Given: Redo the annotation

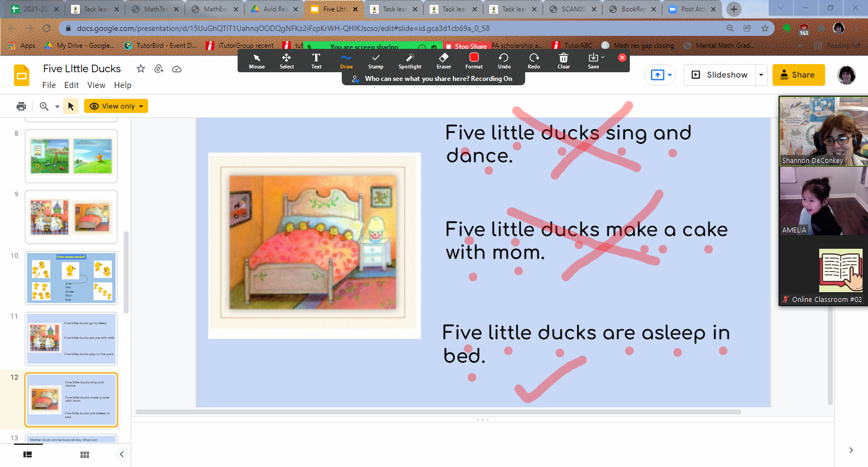Looking at the screenshot, I should coord(534,61).
